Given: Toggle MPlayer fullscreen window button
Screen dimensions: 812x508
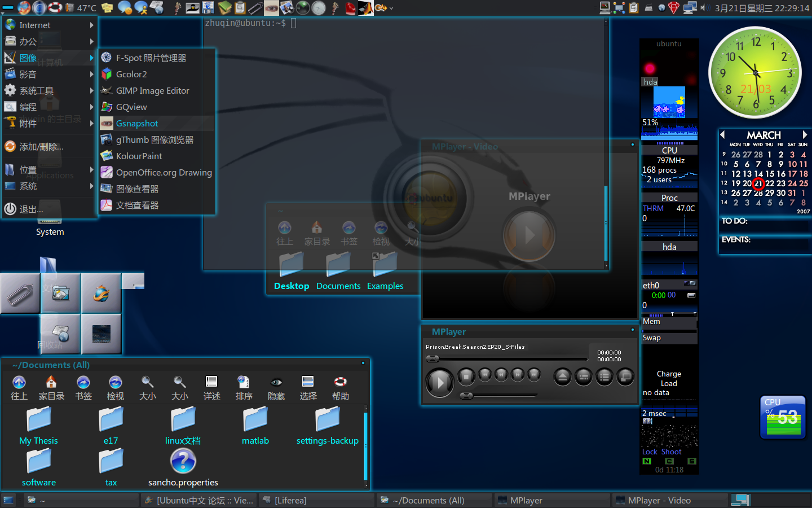Looking at the screenshot, I should [x=625, y=376].
